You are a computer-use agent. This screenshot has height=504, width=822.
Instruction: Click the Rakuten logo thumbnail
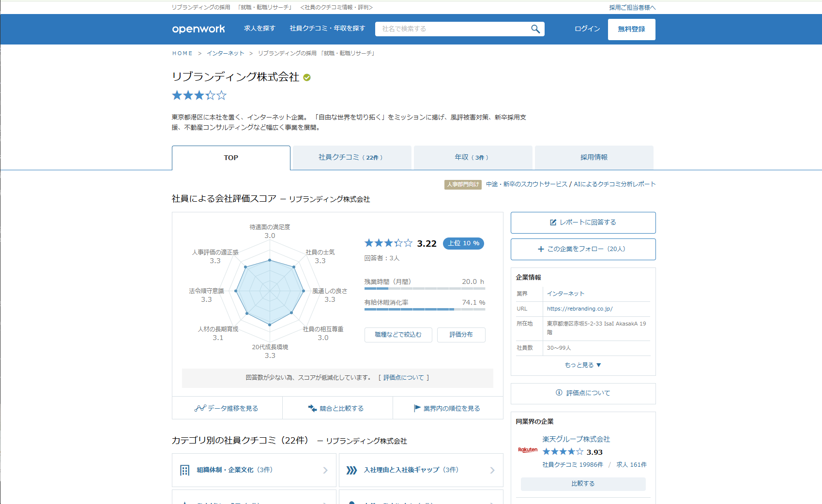528,450
